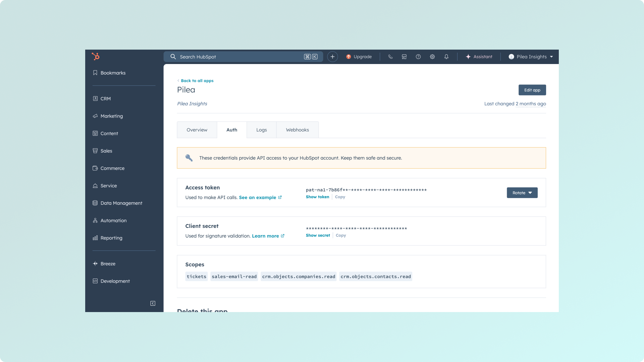Open the help question mark icon

pyautogui.click(x=418, y=57)
